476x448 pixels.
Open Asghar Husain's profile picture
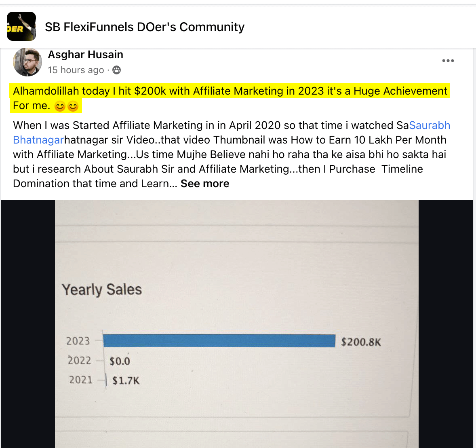(27, 62)
